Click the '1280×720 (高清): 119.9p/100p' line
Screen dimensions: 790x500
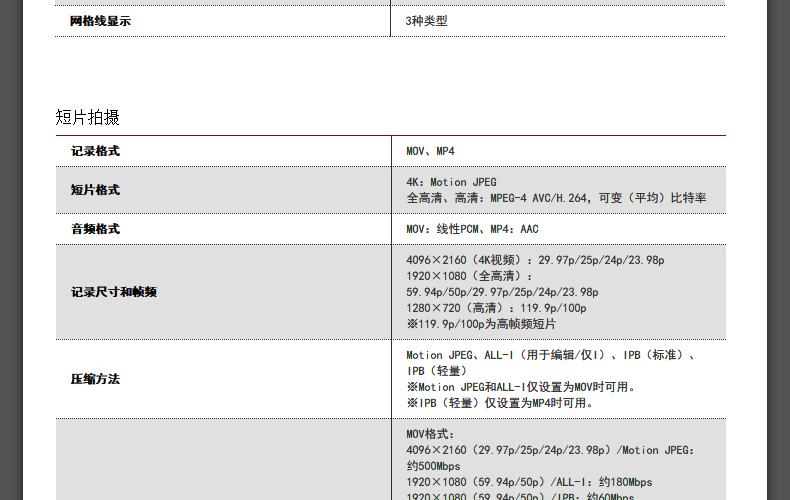coord(496,308)
